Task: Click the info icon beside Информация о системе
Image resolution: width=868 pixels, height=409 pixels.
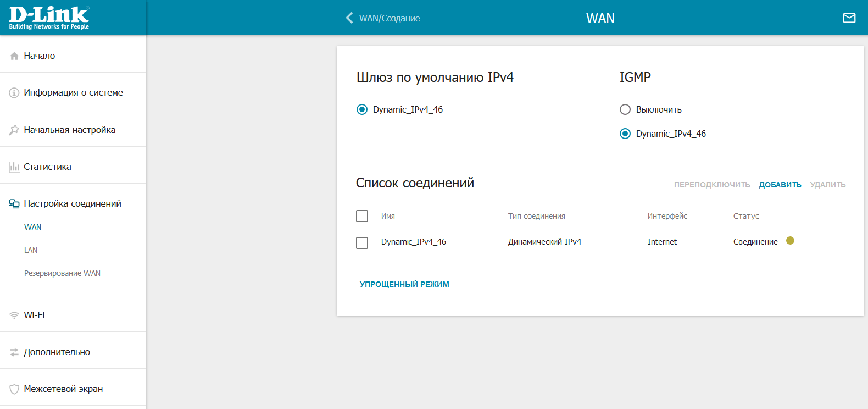Action: pos(14,93)
